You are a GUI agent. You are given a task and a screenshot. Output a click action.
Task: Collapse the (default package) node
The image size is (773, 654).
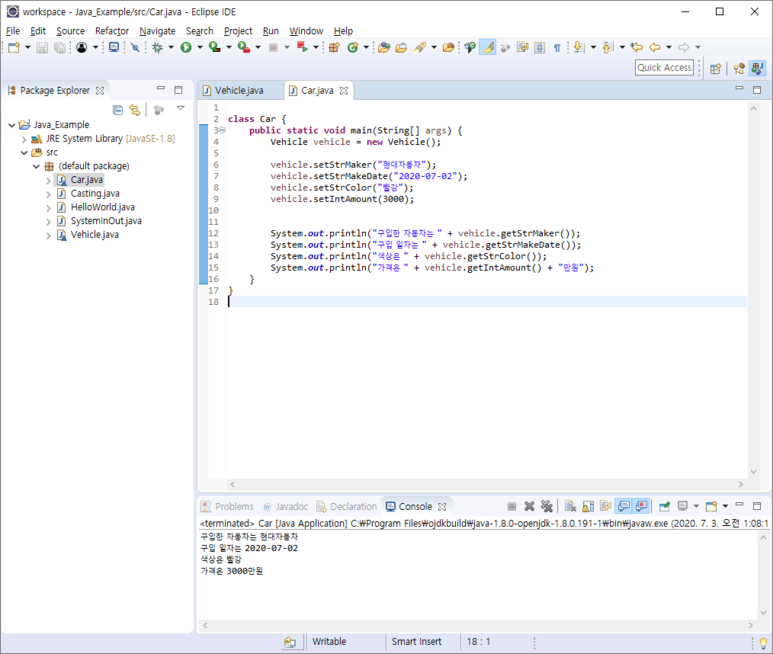coord(36,167)
